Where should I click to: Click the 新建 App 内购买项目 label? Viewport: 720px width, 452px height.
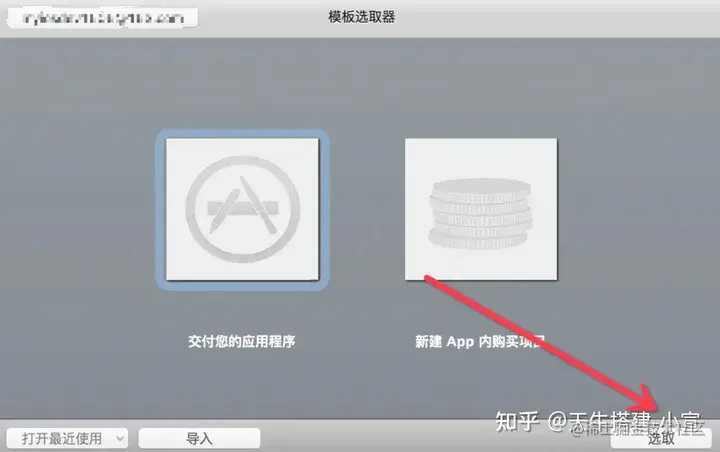(480, 341)
